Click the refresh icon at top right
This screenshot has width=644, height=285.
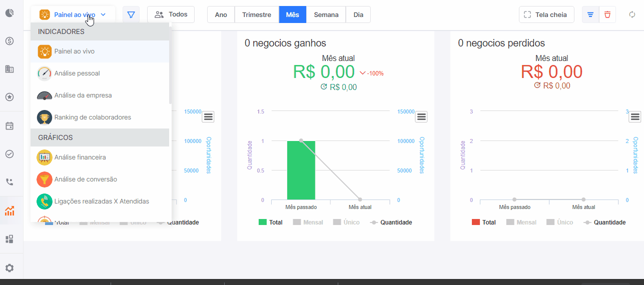pos(632,14)
